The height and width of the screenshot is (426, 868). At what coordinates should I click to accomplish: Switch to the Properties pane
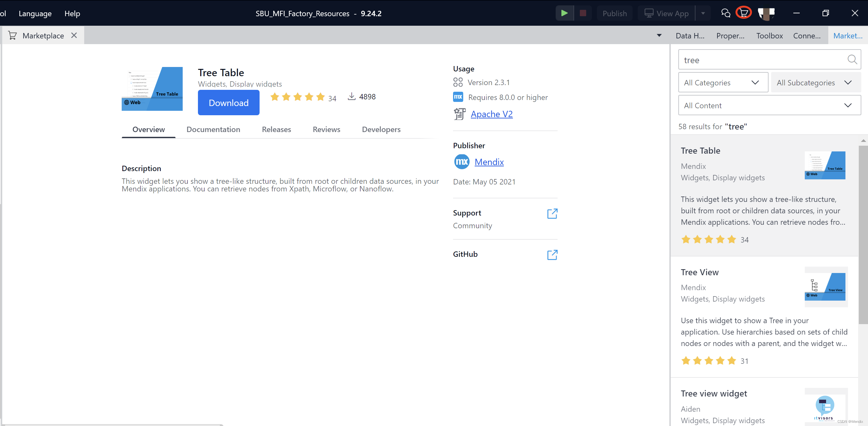[x=730, y=36]
